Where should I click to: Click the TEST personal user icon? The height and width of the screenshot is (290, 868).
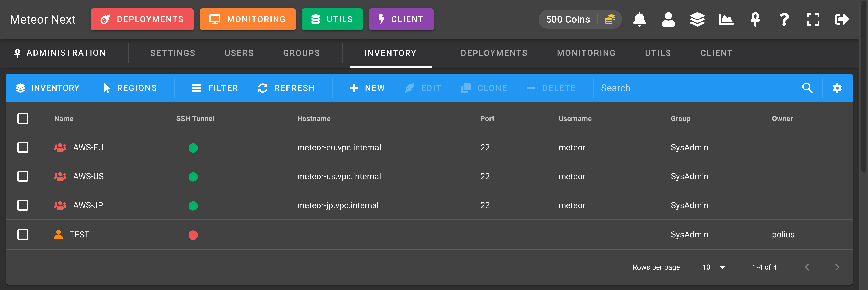[58, 234]
